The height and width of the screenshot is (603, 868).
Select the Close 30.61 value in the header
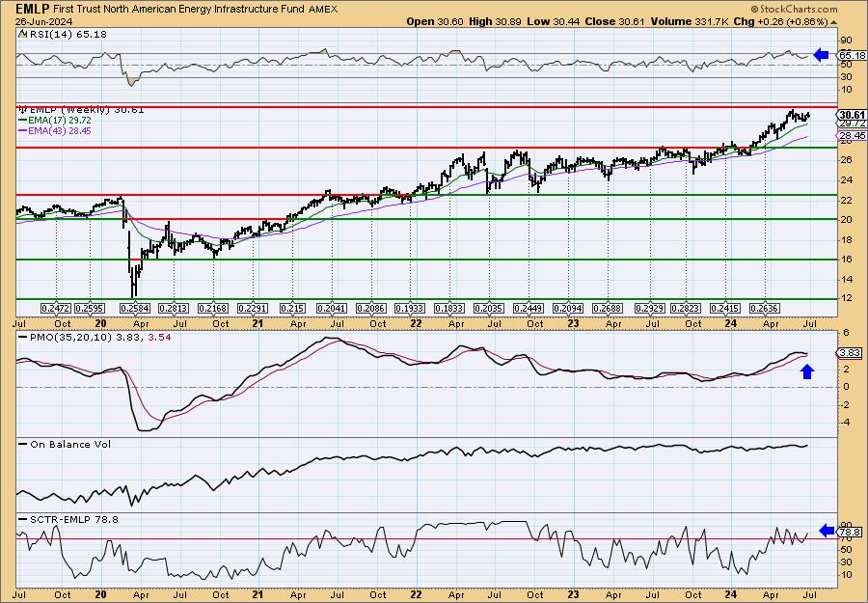coord(612,21)
